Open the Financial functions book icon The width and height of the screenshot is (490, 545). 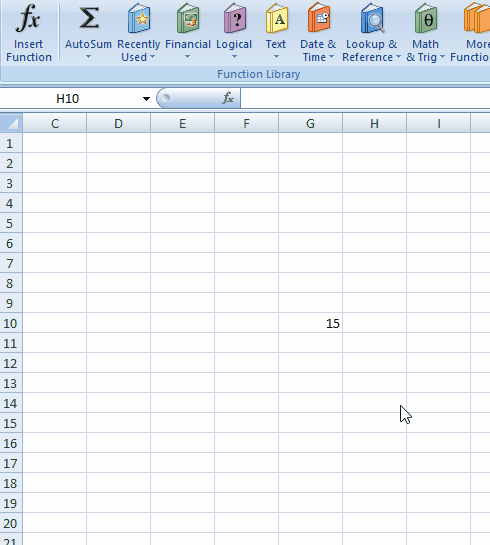188,18
